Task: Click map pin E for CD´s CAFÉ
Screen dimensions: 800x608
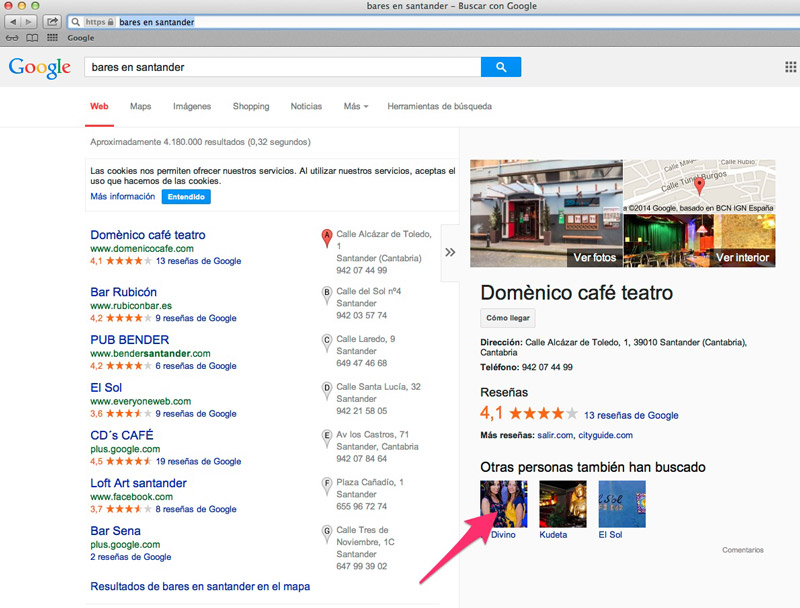Action: (x=327, y=438)
